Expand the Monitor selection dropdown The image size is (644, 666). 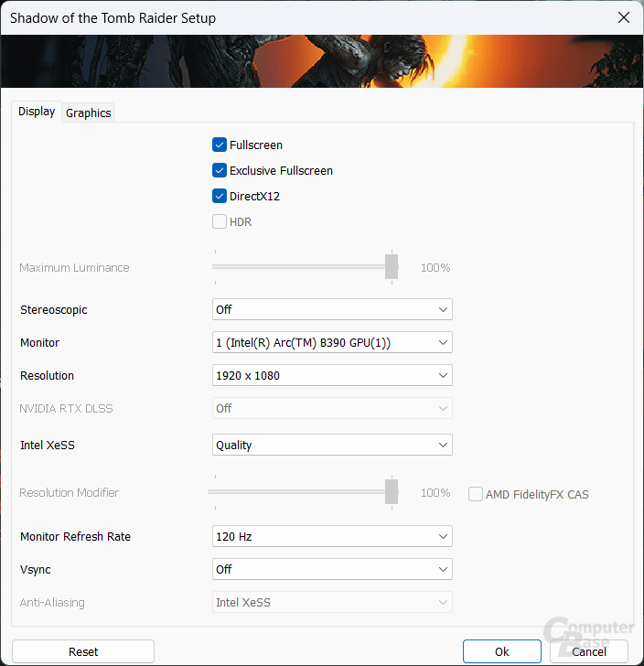332,343
